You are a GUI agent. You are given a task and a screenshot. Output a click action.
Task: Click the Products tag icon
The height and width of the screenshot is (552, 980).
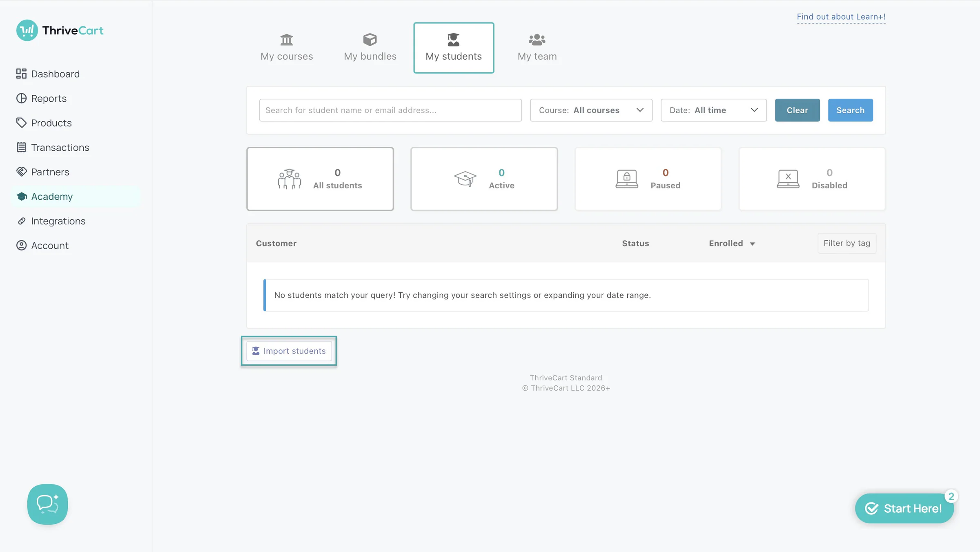21,123
